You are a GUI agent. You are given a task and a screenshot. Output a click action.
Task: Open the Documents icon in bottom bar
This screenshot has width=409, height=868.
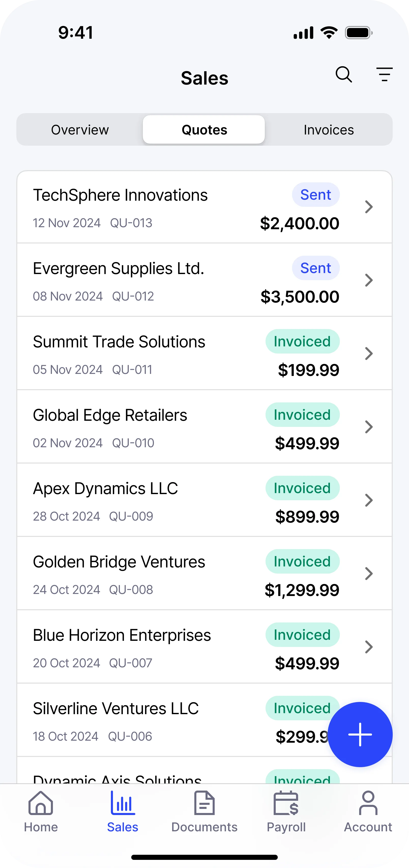pos(204,803)
